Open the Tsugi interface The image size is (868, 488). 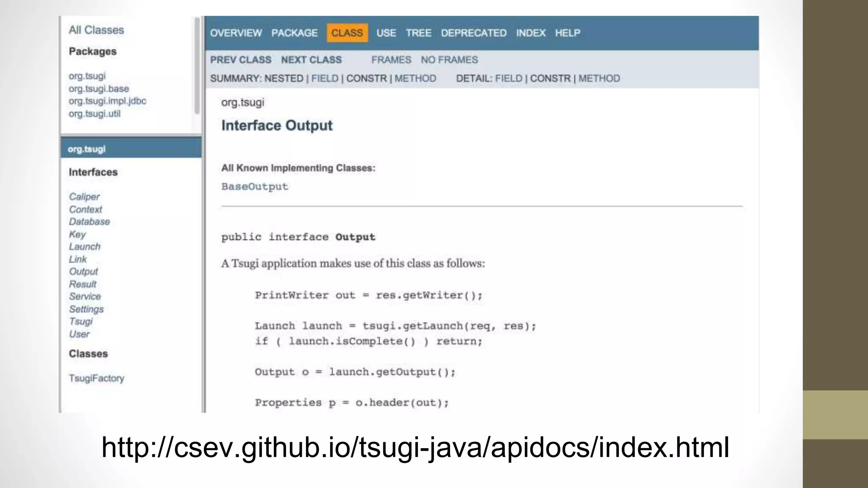coord(81,322)
